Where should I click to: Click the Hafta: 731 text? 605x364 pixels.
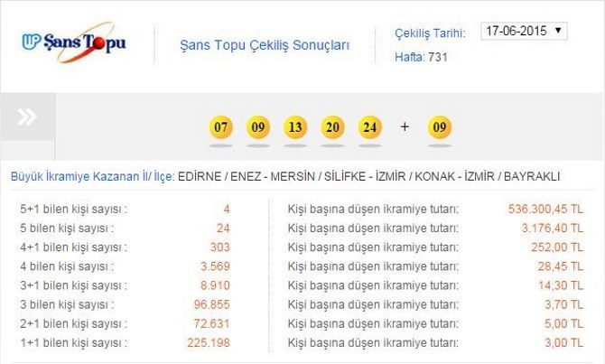coord(421,57)
